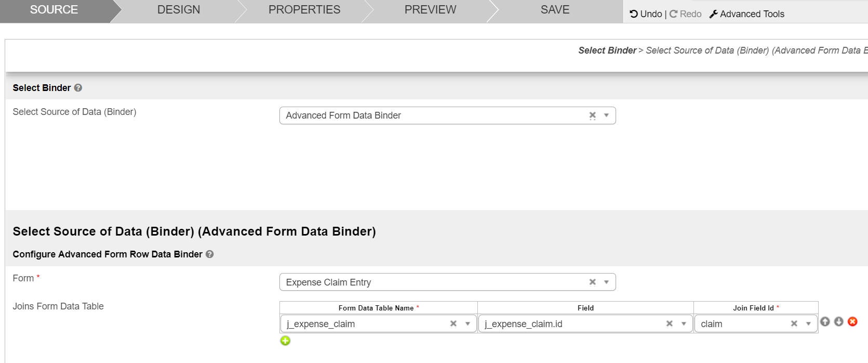Move the join row down
Image resolution: width=868 pixels, height=363 pixels.
click(838, 322)
